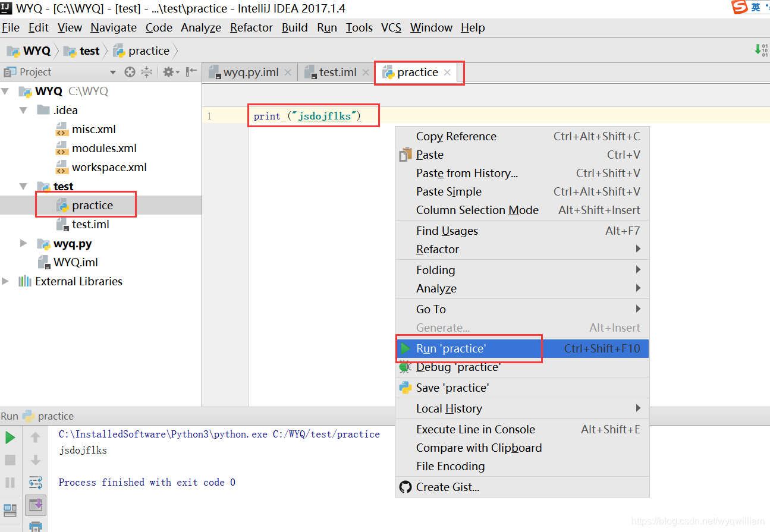Expand the wyq.py module folder

[23, 244]
